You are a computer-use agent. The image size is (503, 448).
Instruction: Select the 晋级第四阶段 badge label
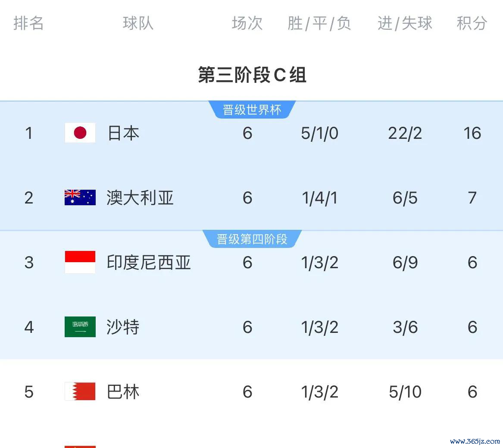(x=252, y=239)
